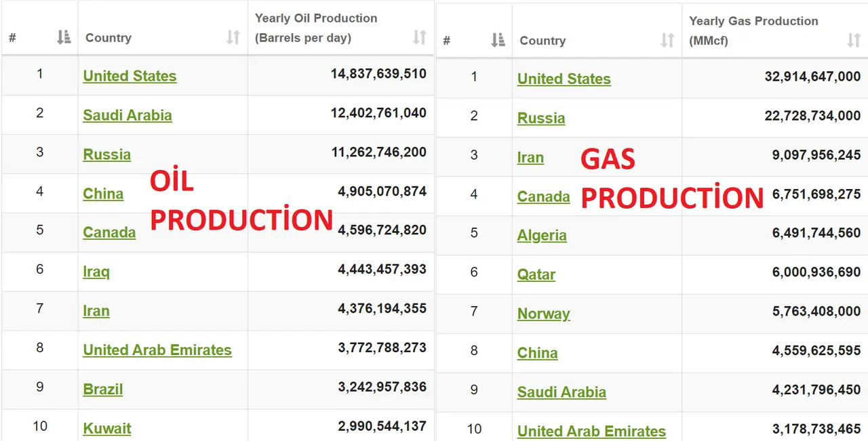Viewport: 868px width, 441px height.
Task: Open Russia link in oil table
Action: pyautogui.click(x=106, y=154)
